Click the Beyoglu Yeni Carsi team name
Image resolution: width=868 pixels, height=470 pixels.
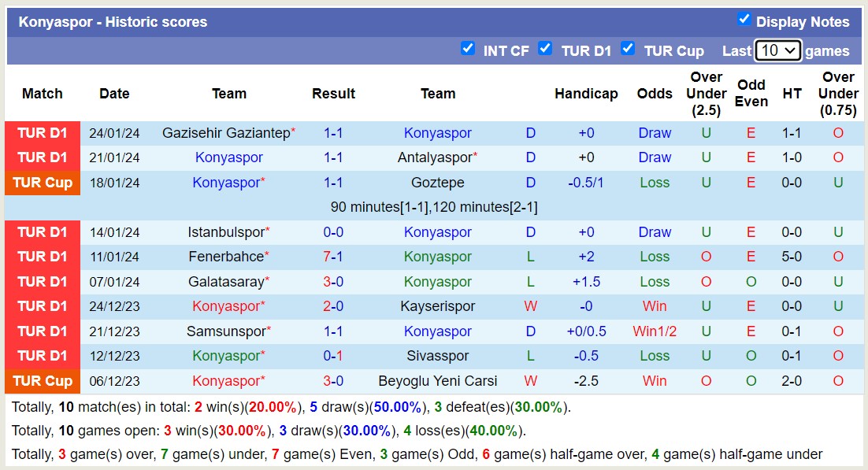[438, 380]
